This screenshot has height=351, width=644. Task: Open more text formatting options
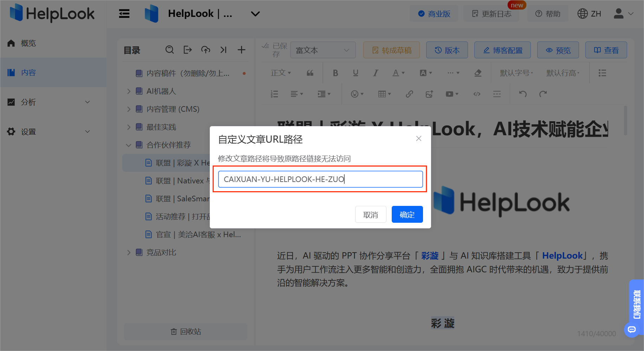(453, 73)
